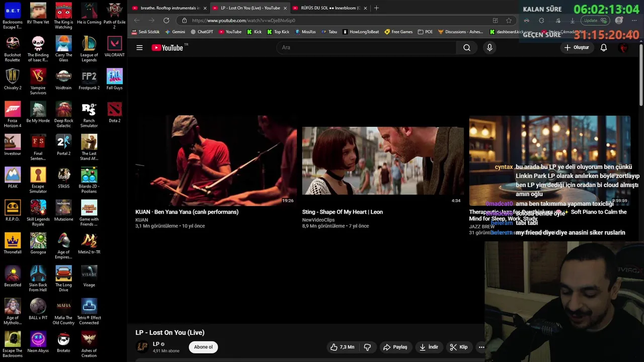644x362 pixels.
Task: Share video via Paylaş button
Action: pos(395,347)
